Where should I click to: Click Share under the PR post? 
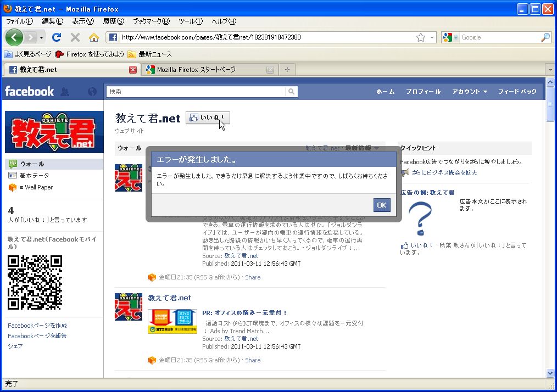click(x=253, y=360)
